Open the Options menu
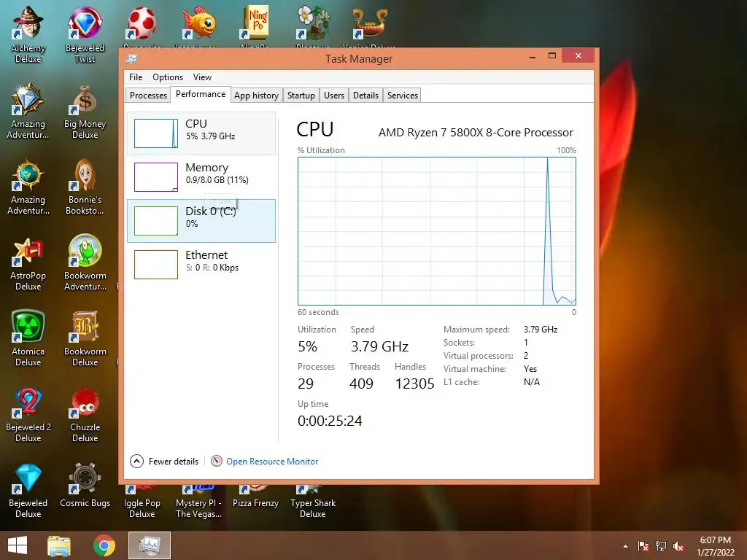The width and height of the screenshot is (747, 560). tap(168, 77)
